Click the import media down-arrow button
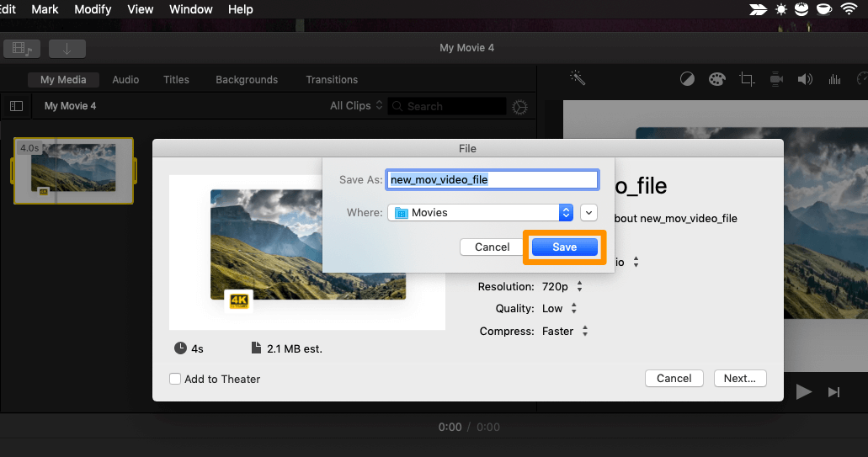Image resolution: width=868 pixels, height=457 pixels. click(x=67, y=48)
